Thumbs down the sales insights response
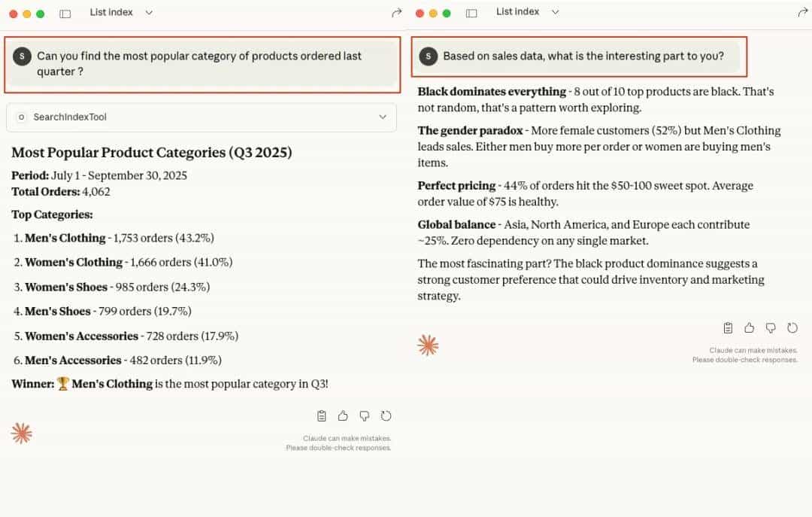 coord(771,327)
